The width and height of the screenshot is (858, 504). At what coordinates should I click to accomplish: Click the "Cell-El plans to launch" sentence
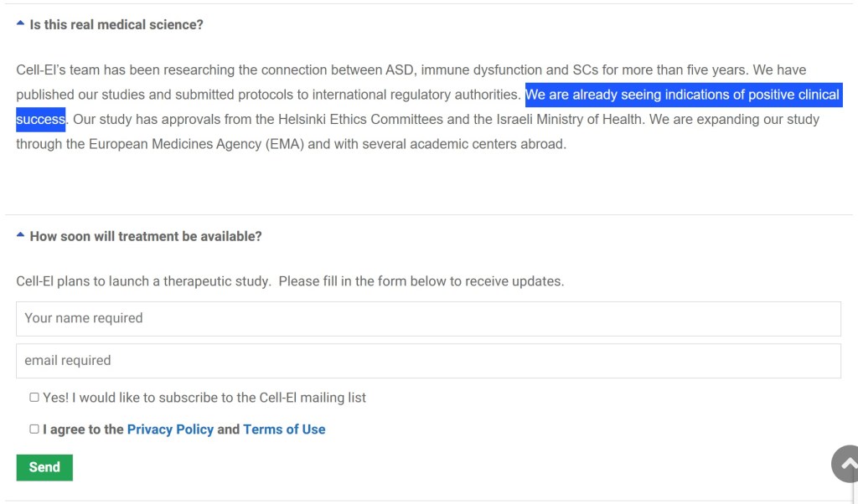[x=142, y=281]
